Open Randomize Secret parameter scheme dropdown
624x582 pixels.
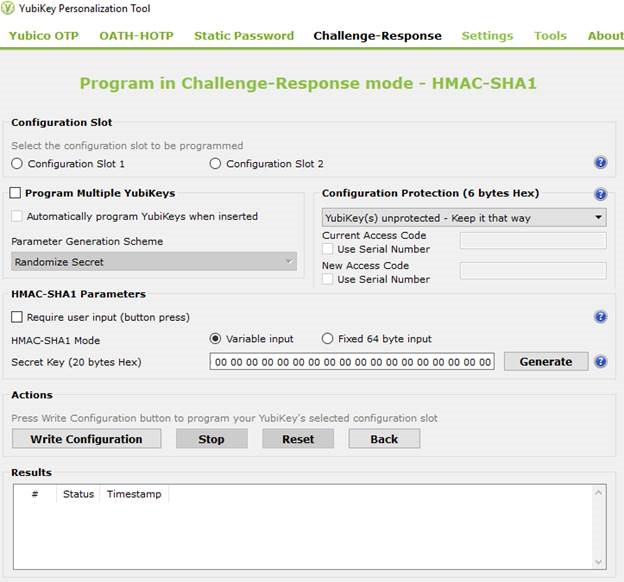(154, 262)
